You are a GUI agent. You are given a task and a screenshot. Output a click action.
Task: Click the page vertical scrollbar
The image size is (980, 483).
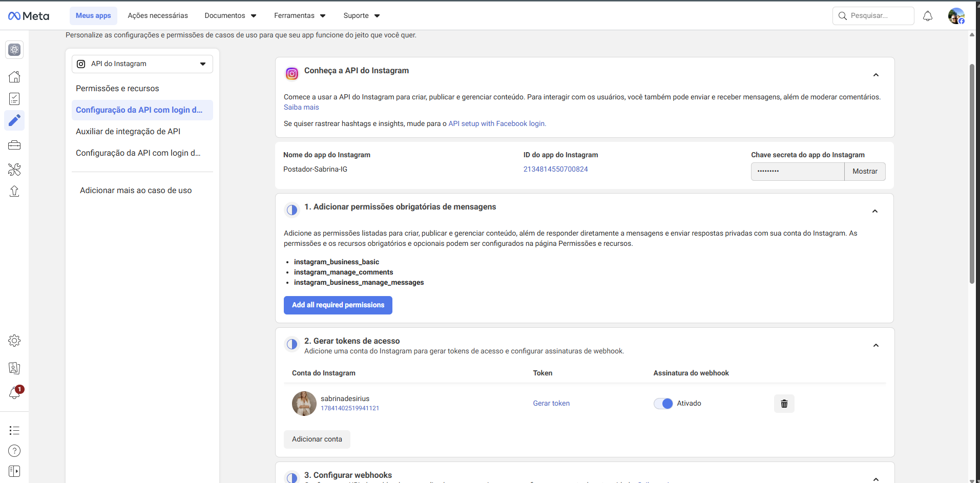(x=972, y=174)
